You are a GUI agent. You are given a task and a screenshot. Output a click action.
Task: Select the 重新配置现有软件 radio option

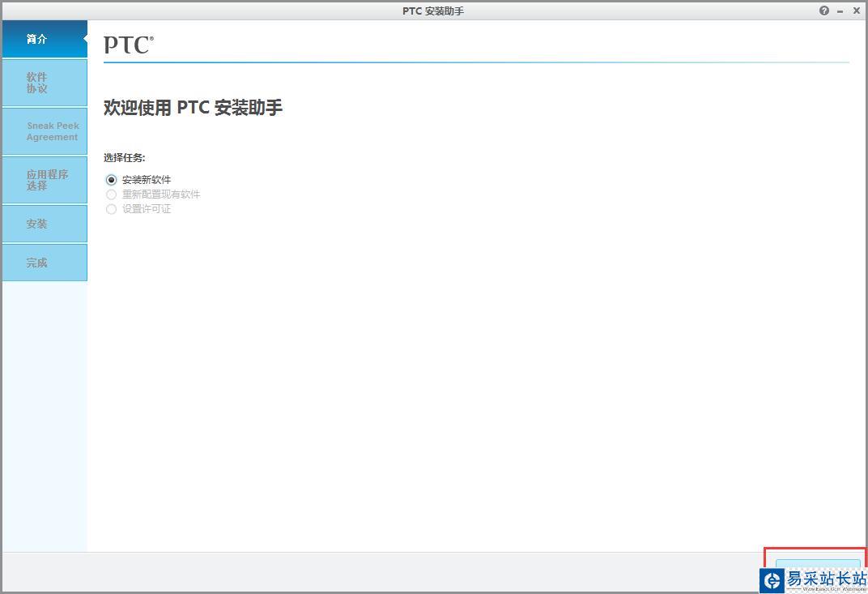click(x=111, y=194)
